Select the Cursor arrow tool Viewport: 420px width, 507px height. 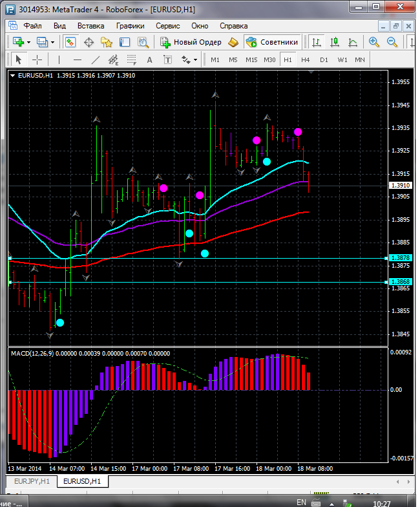(18, 59)
